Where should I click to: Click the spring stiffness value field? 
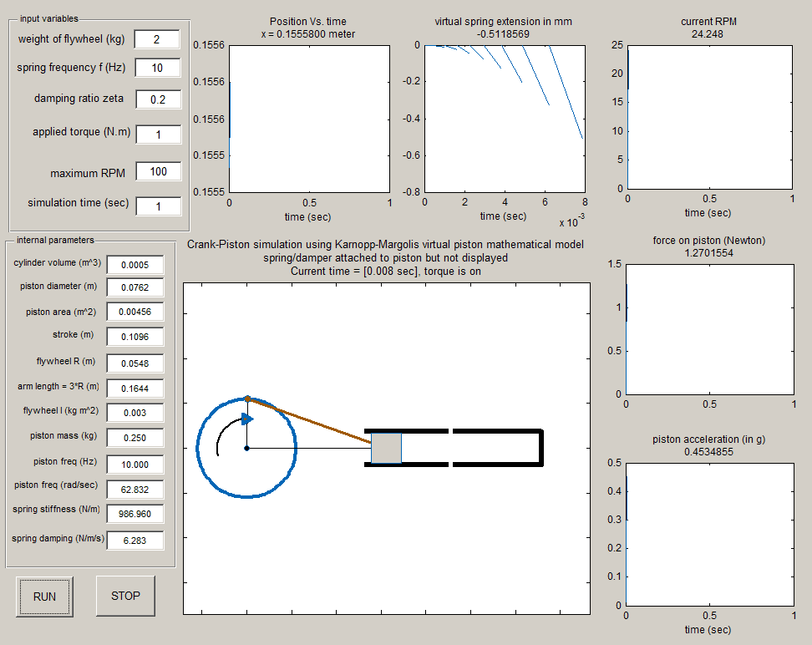pos(134,513)
